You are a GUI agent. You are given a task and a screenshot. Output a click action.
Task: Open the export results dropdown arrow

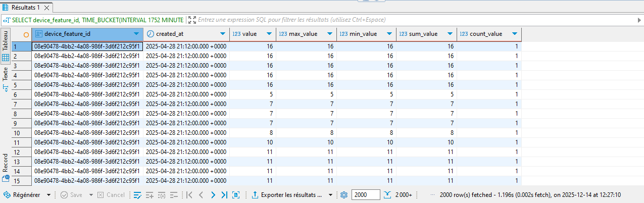[330, 195]
